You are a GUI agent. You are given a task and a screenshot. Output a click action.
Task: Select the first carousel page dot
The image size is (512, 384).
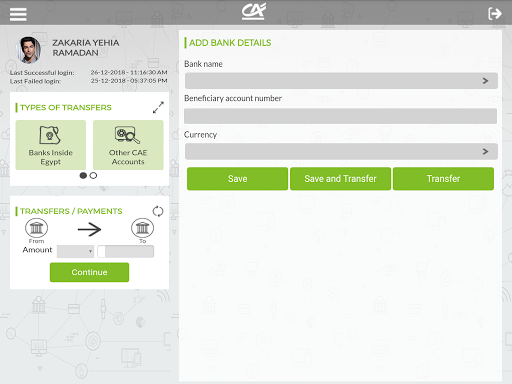83,175
